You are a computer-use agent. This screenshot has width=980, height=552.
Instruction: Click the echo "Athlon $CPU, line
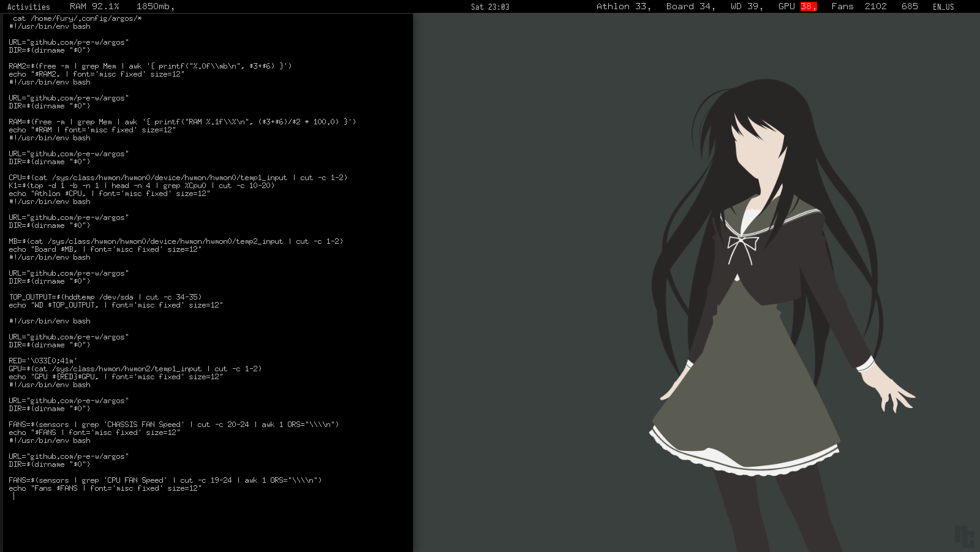(x=110, y=194)
